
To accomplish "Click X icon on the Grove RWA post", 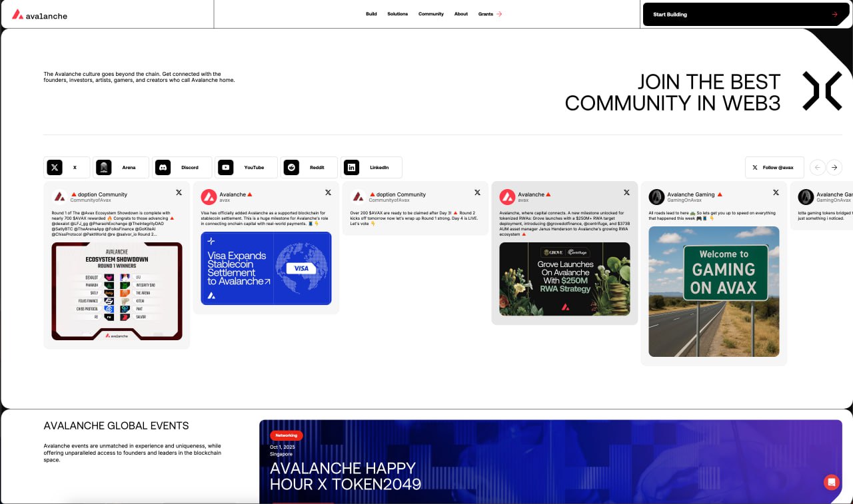I will [x=626, y=192].
